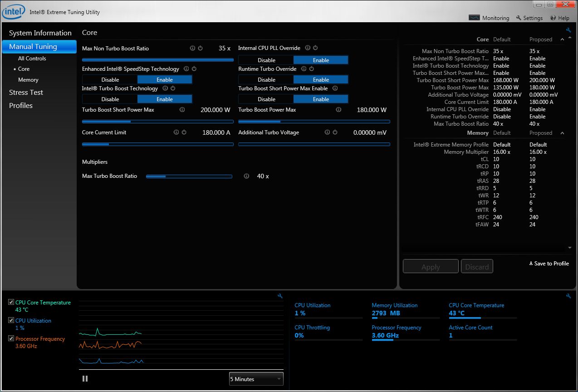Open Memory tuning page in sidebar
578x392 pixels.
28,80
